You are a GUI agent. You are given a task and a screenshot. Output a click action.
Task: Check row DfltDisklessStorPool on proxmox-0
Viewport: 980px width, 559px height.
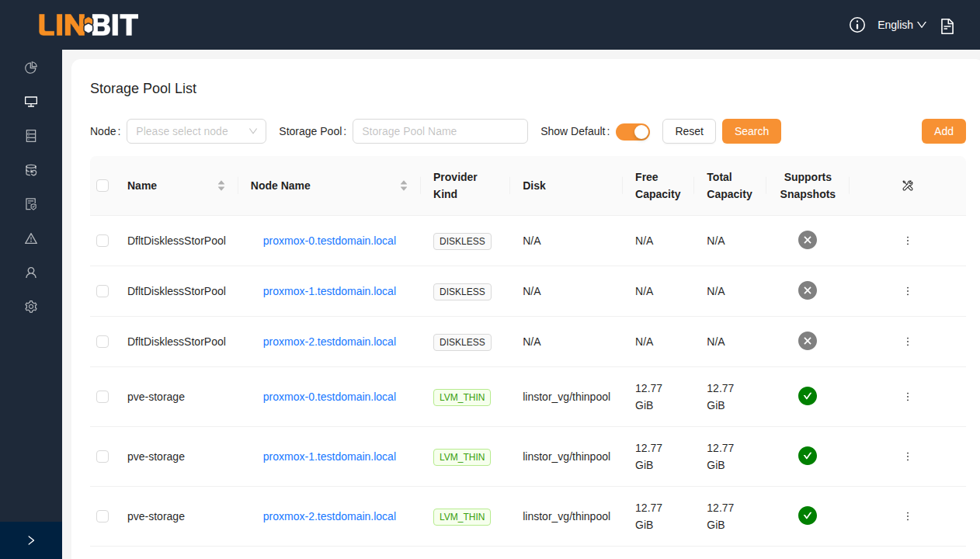coord(103,241)
